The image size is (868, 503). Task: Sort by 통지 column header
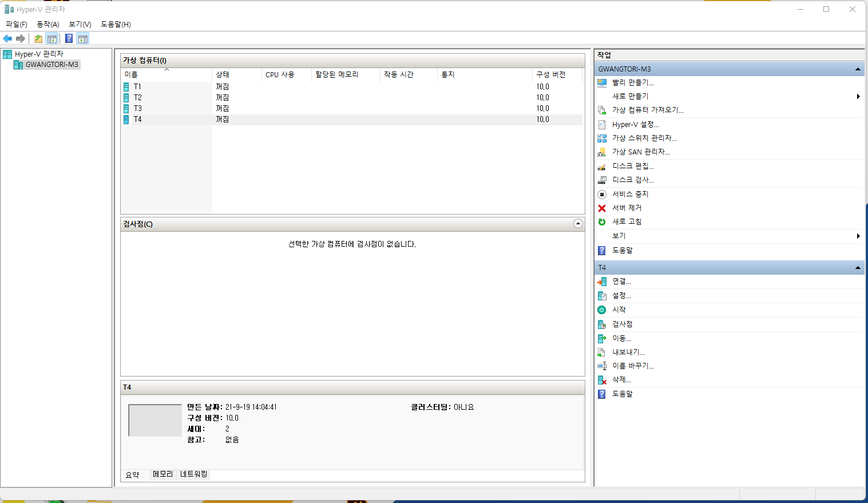point(485,74)
